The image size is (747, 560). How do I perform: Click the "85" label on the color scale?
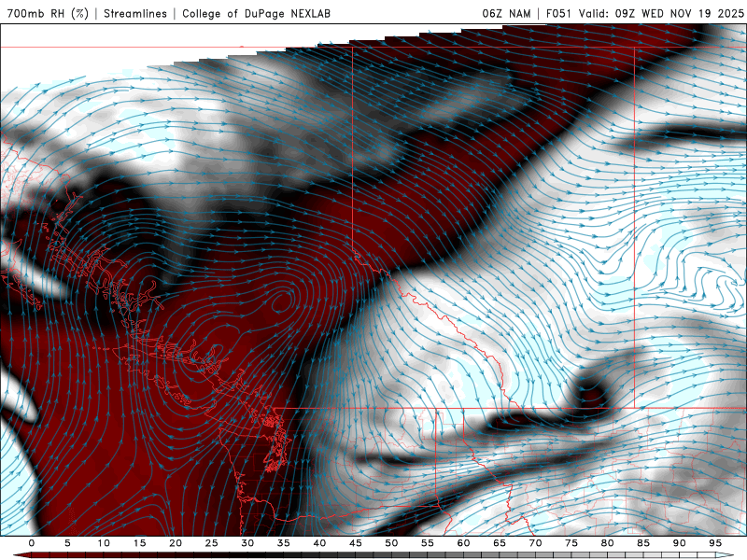tap(643, 543)
